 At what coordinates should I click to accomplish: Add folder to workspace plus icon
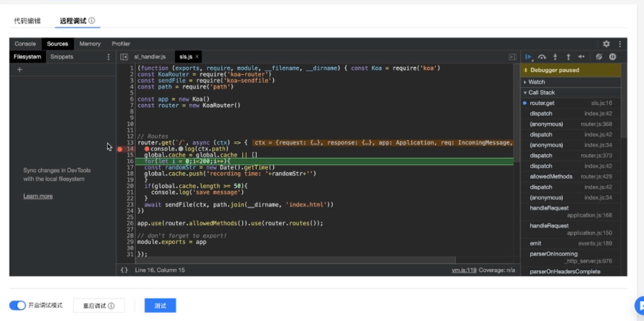click(x=20, y=69)
